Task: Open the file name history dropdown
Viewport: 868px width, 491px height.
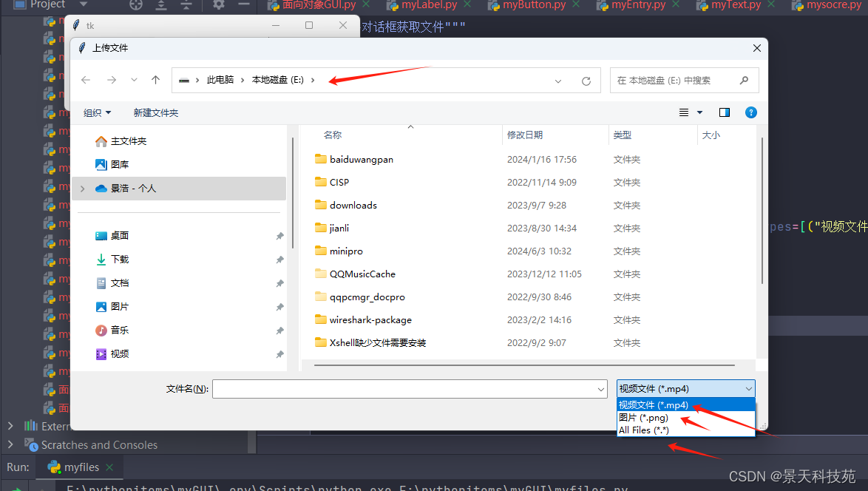Action: click(x=601, y=389)
